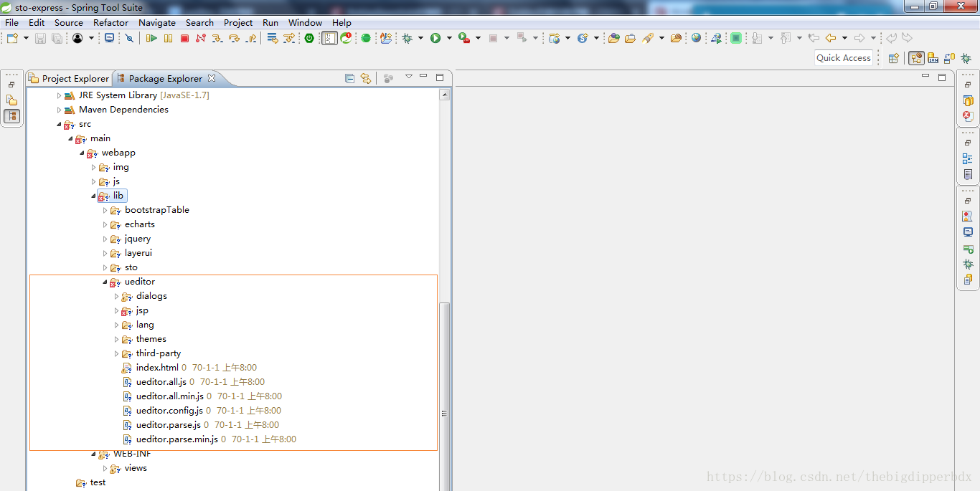This screenshot has height=491, width=980.
Task: Maximize the editor area
Action: (942, 77)
